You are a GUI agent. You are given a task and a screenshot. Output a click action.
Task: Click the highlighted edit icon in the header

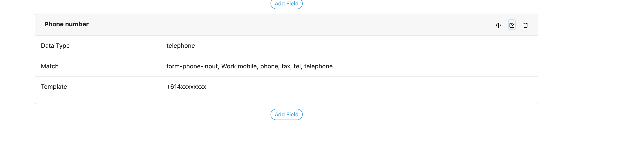click(x=512, y=25)
